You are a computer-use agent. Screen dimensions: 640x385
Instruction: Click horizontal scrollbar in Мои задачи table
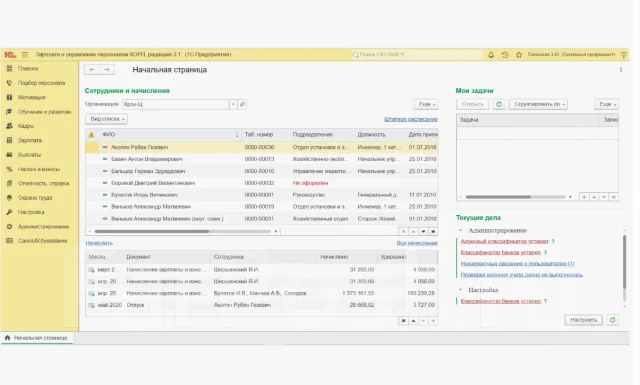point(498,197)
